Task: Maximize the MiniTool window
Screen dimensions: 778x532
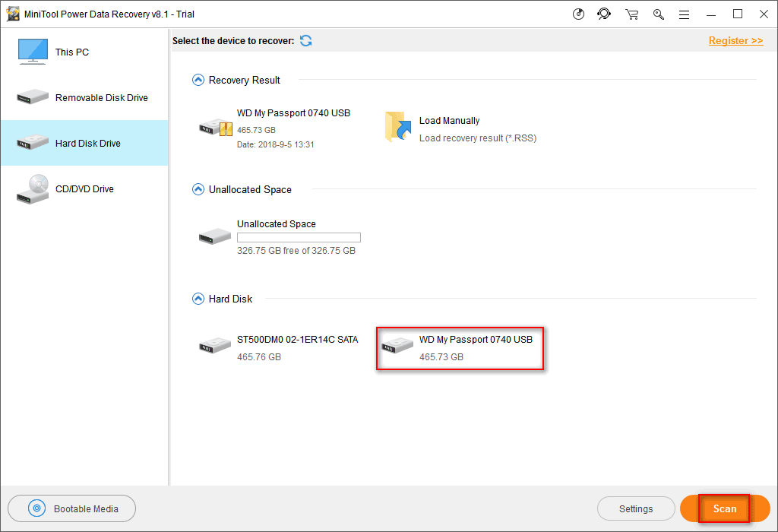Action: pos(738,14)
